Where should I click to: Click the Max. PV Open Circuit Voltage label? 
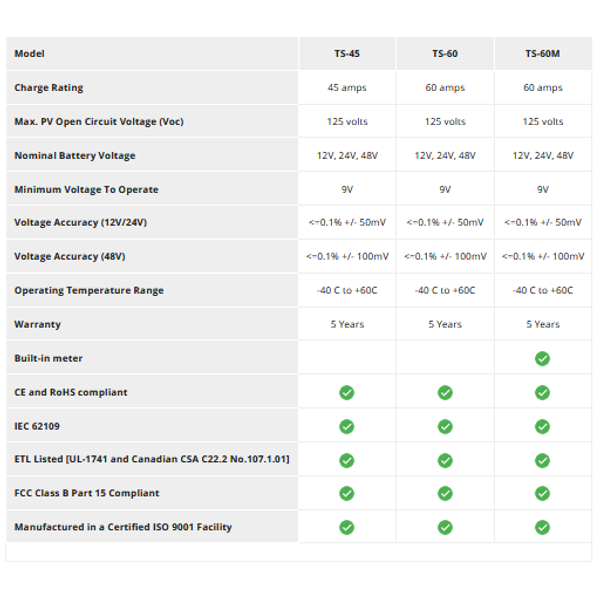tap(99, 122)
